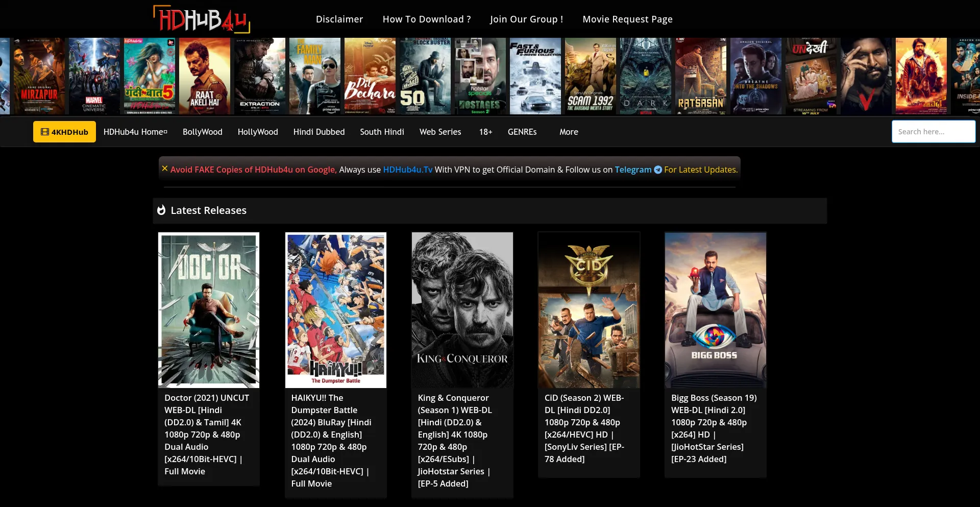Open How To Download ? page
Image resolution: width=980 pixels, height=507 pixels.
(x=427, y=19)
